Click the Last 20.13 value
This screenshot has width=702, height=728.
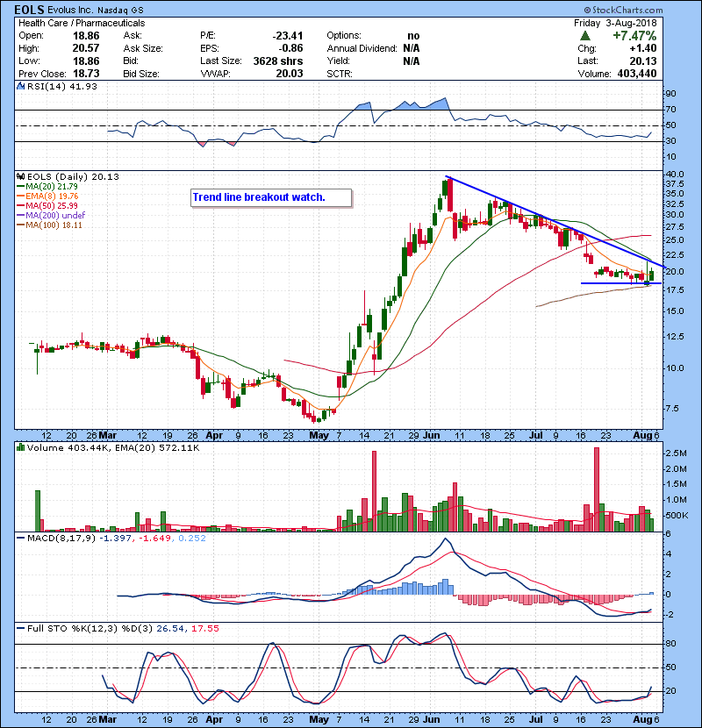pos(643,61)
